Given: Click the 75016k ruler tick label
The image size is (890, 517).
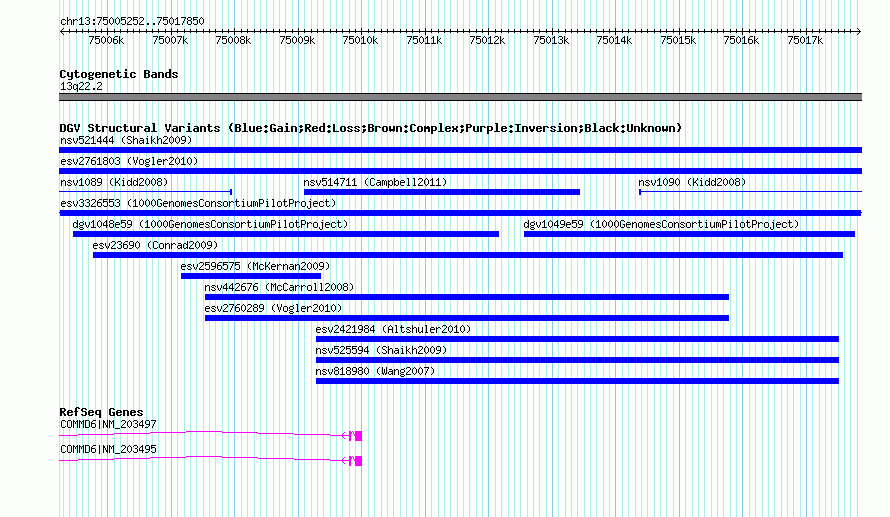Looking at the screenshot, I should [x=742, y=40].
